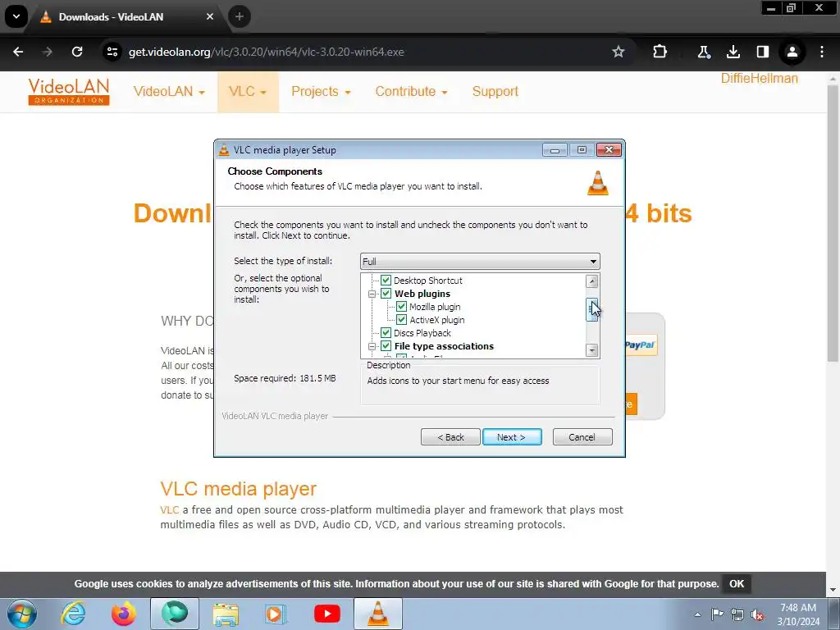Open the Chrome profile avatar

click(792, 52)
